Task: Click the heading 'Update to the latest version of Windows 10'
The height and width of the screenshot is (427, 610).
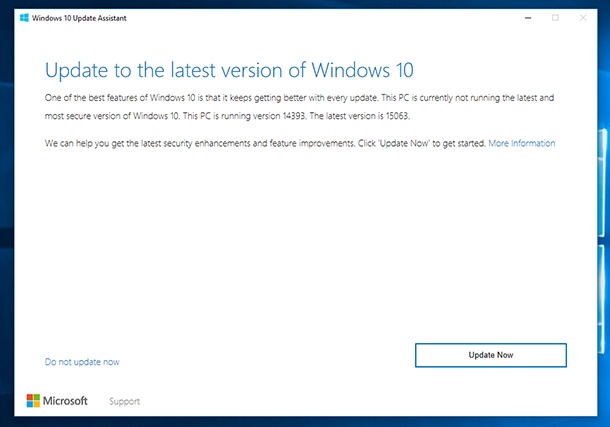Action: 229,70
